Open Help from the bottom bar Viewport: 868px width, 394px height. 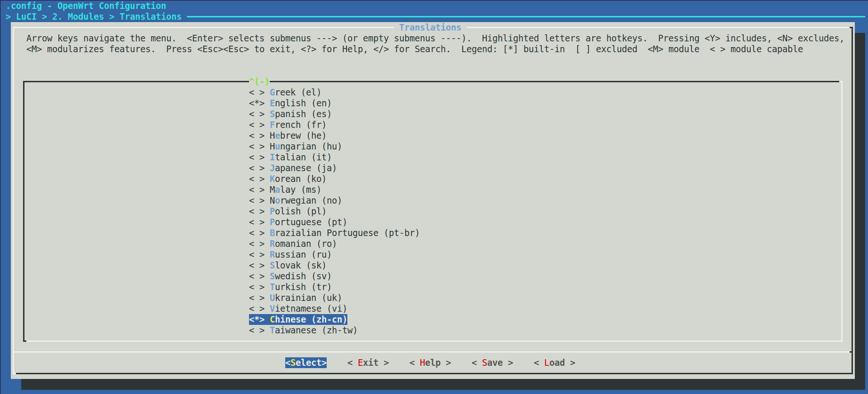coord(430,363)
